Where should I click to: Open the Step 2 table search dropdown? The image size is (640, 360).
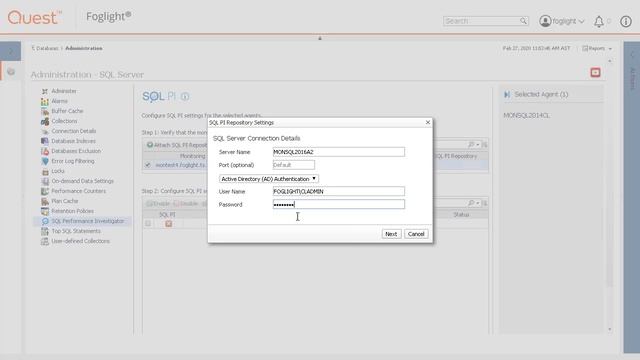(x=473, y=203)
